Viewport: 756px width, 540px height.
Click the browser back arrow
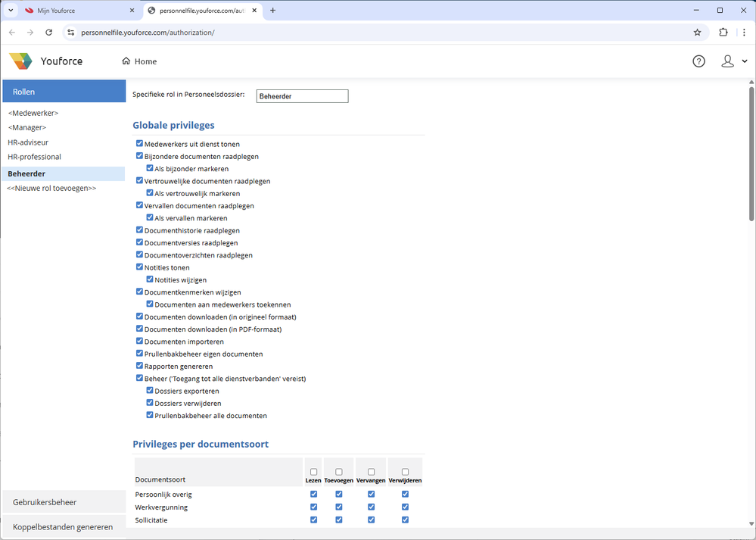point(12,33)
